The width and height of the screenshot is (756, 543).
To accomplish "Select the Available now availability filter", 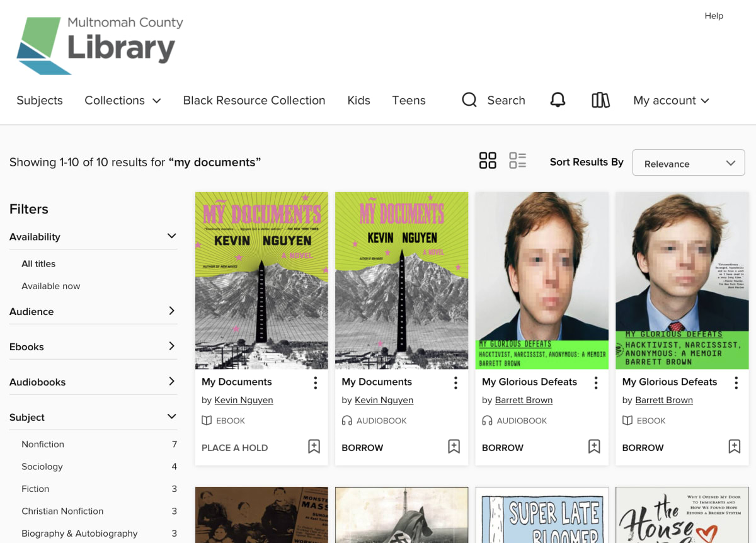I will click(x=51, y=286).
